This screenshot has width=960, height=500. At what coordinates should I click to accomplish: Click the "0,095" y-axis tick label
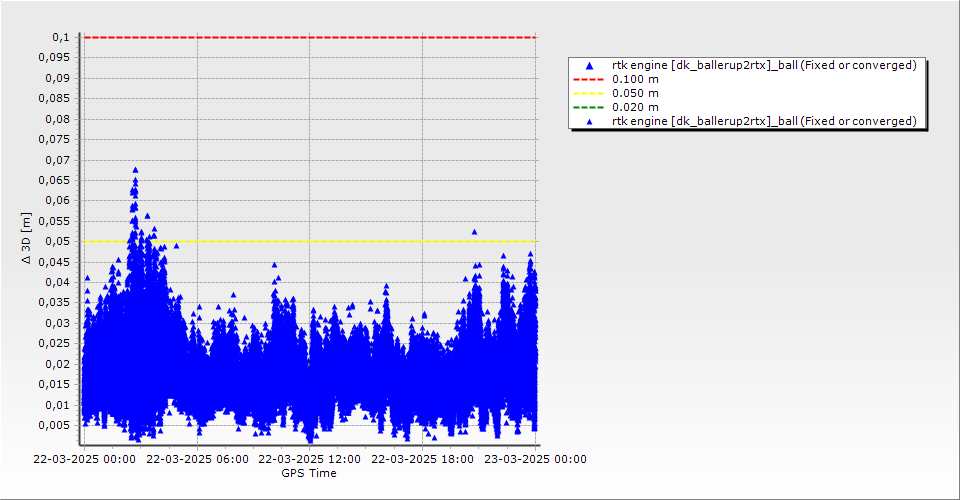54,58
